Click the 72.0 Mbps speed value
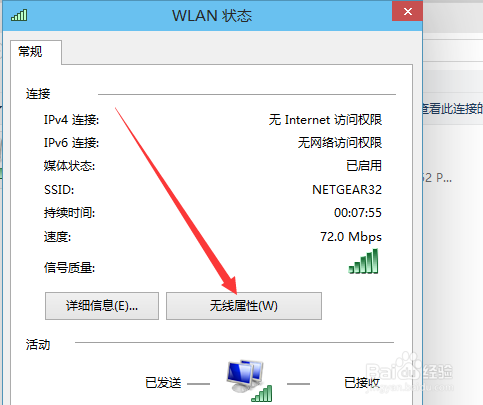 pos(351,237)
